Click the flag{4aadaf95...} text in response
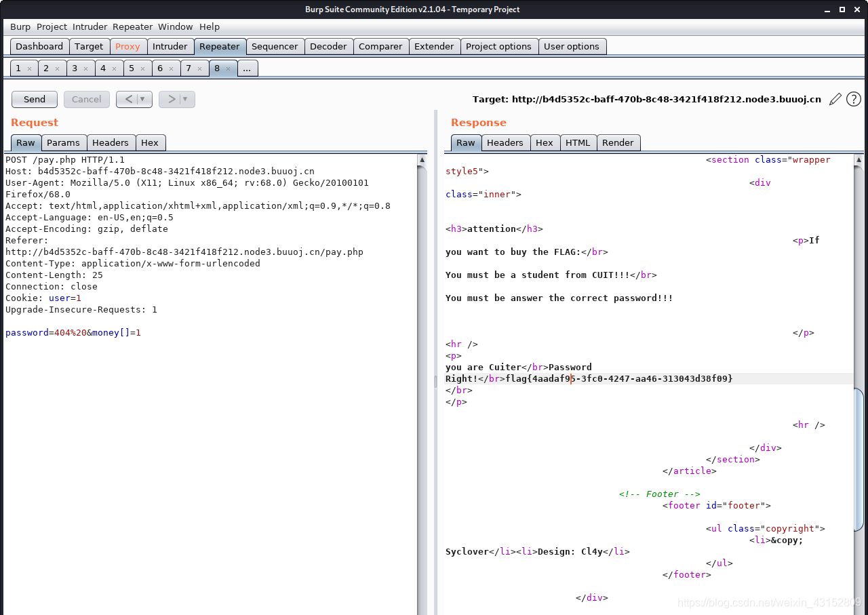 click(x=619, y=378)
